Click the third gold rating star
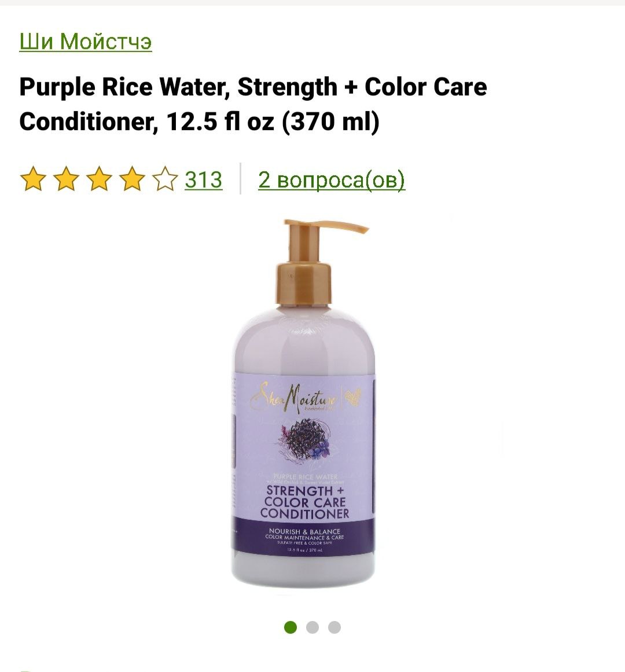This screenshot has height=672, width=625. pyautogui.click(x=99, y=179)
